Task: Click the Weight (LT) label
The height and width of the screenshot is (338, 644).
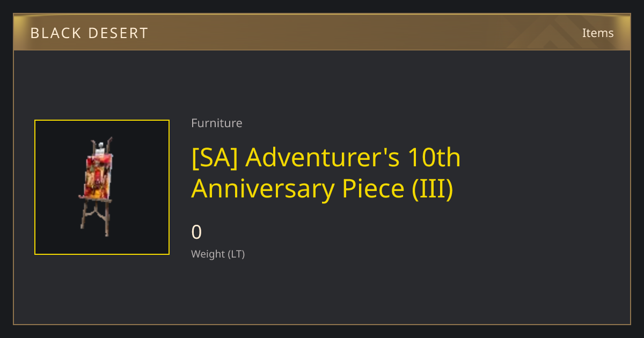Action: tap(218, 254)
